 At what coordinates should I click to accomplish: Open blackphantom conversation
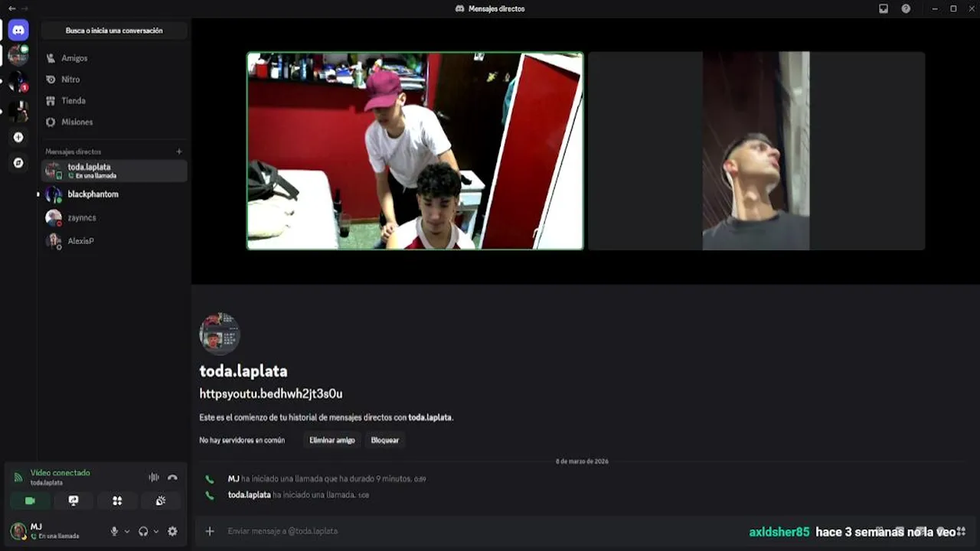coord(113,194)
